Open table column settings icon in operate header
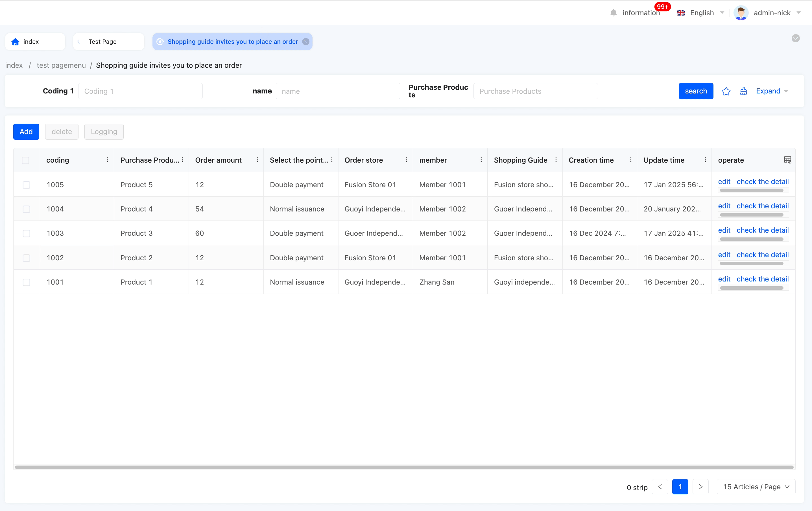The height and width of the screenshot is (511, 812). tap(787, 160)
